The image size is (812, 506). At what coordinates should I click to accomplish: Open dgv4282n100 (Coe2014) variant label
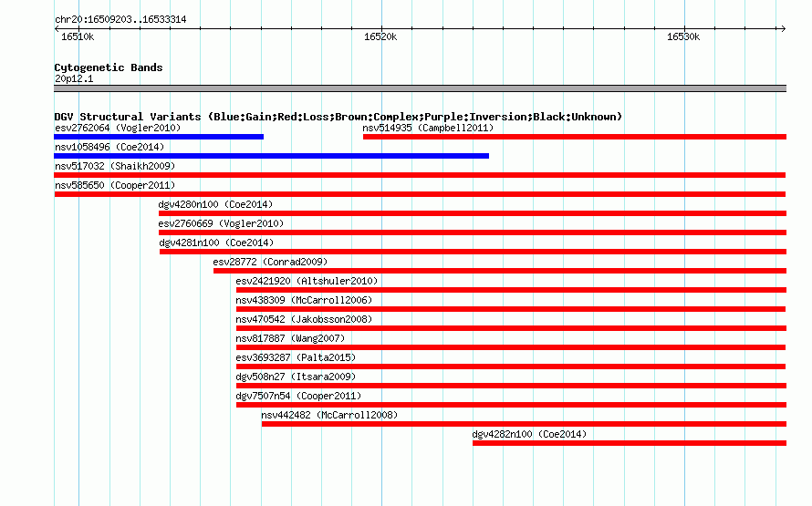[529, 434]
